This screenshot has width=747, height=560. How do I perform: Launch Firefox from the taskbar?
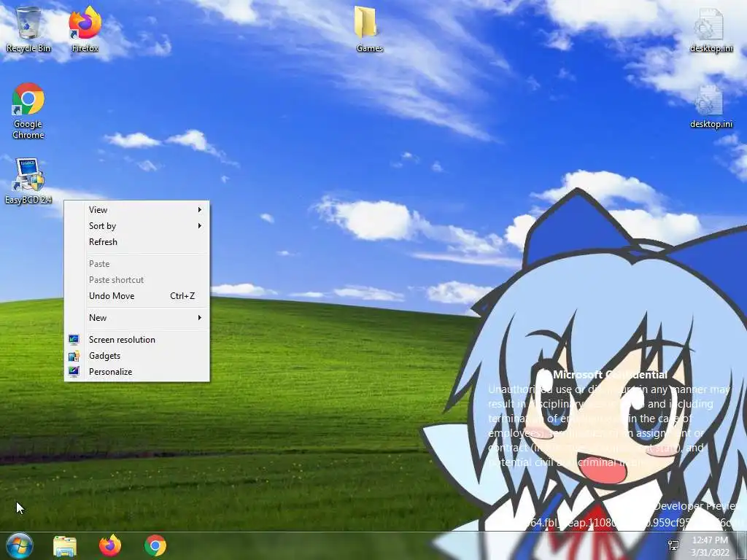(110, 545)
